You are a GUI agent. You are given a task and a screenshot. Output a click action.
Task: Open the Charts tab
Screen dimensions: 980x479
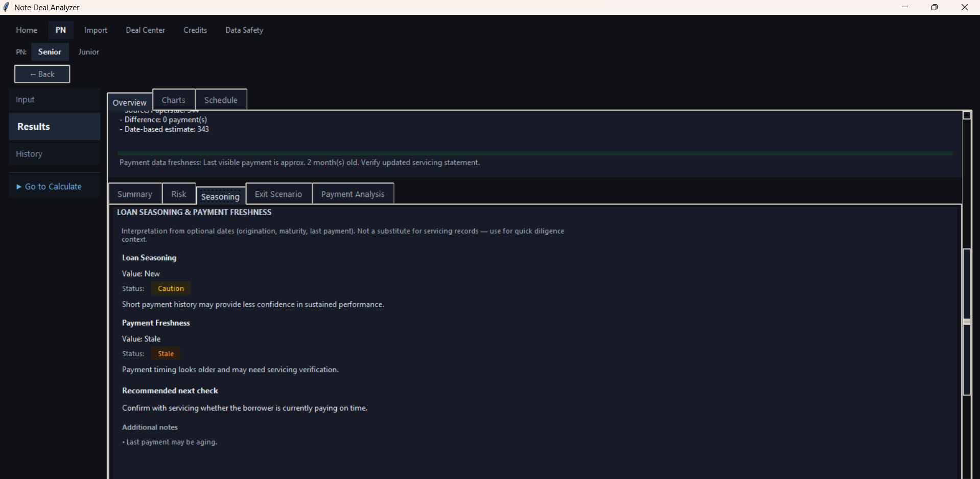click(174, 100)
